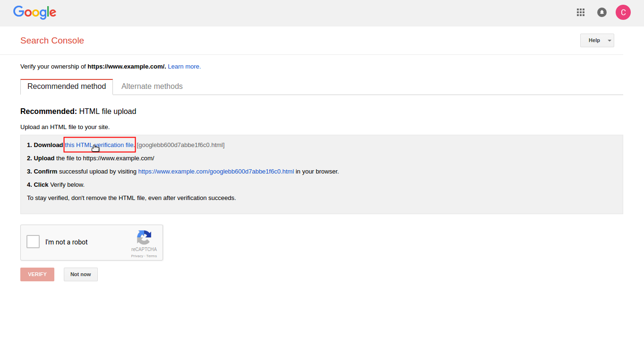The image size is (644, 339).
Task: Click the Google logo
Action: pyautogui.click(x=34, y=13)
